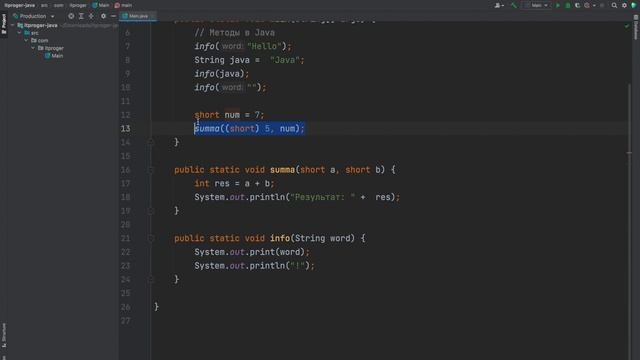Close the Main.java editor tab

[153, 16]
